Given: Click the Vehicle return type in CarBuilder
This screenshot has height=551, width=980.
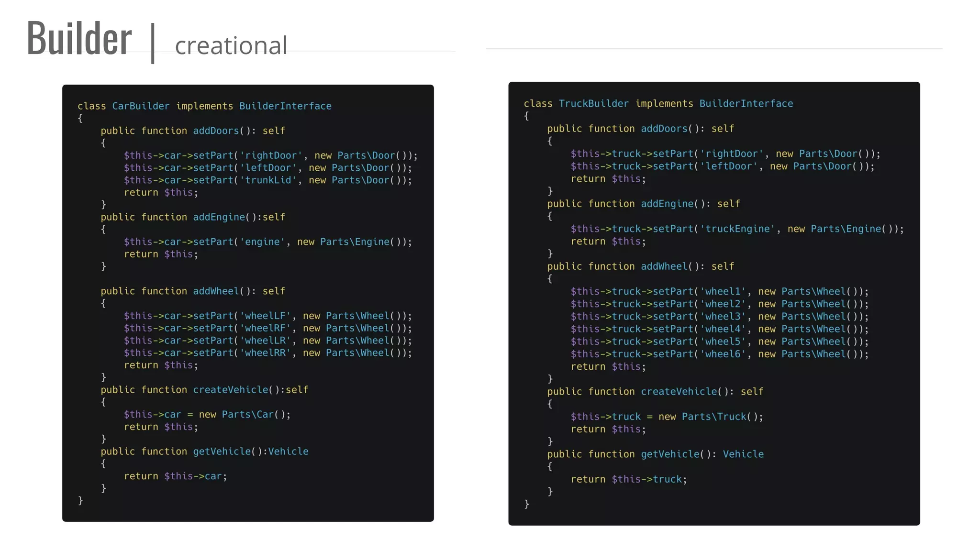Looking at the screenshot, I should (x=288, y=452).
